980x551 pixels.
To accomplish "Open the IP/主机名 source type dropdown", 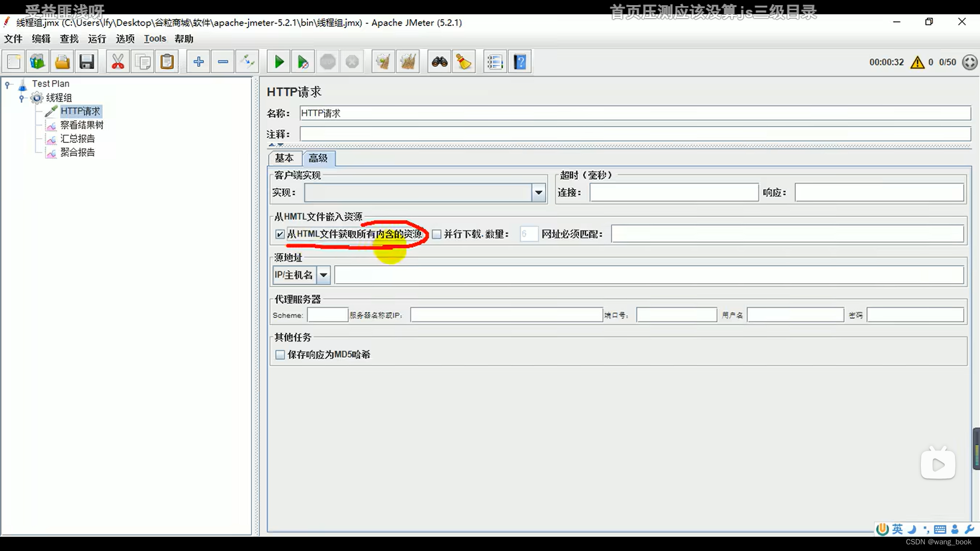I will click(x=324, y=275).
